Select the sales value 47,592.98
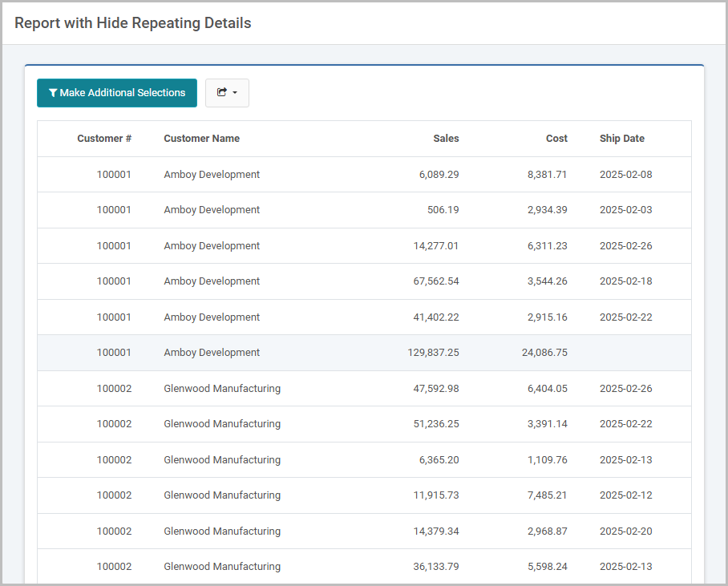 pos(436,389)
